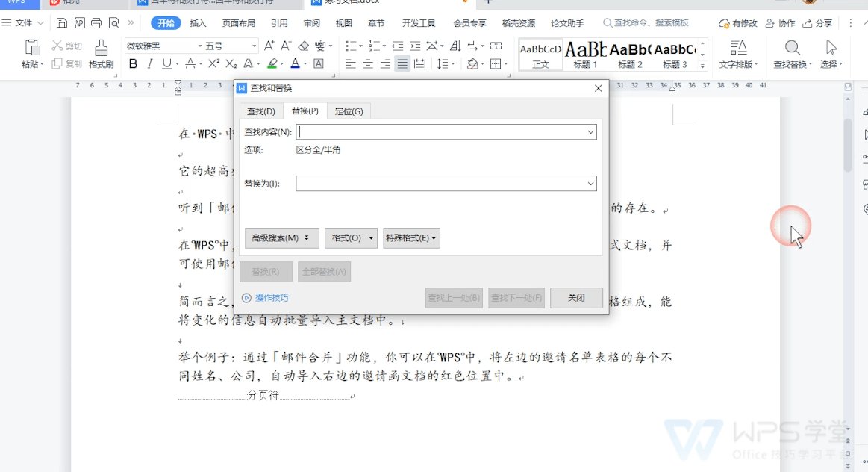Decrease paragraph indent
The height and width of the screenshot is (472, 868).
coord(398,46)
